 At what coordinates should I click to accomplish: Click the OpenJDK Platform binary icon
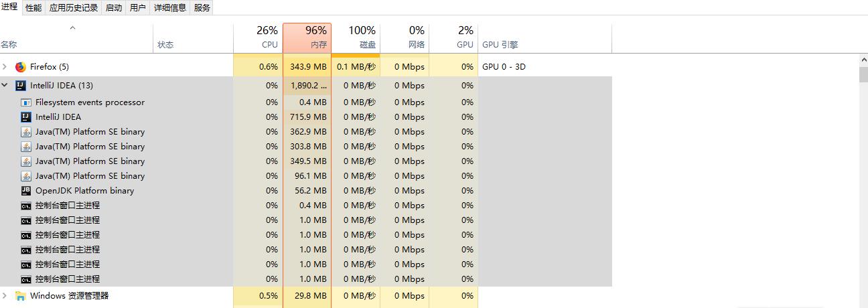coord(26,191)
